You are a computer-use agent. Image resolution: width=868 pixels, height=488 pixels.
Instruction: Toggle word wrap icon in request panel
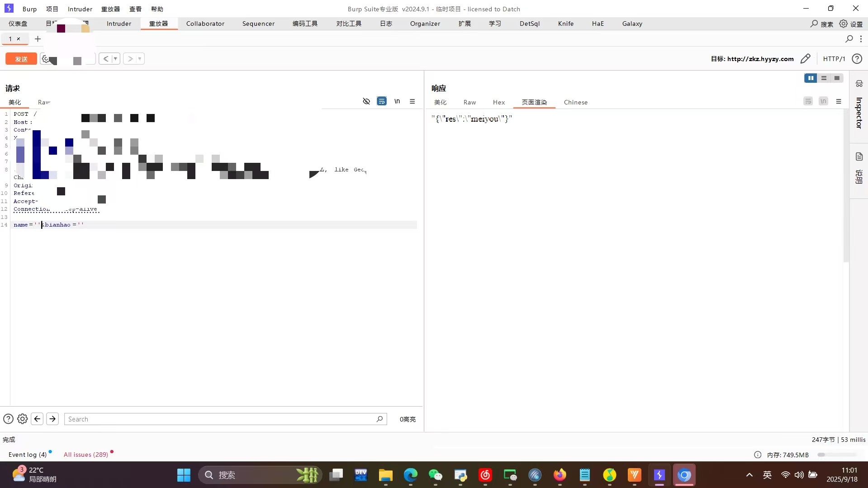point(382,101)
